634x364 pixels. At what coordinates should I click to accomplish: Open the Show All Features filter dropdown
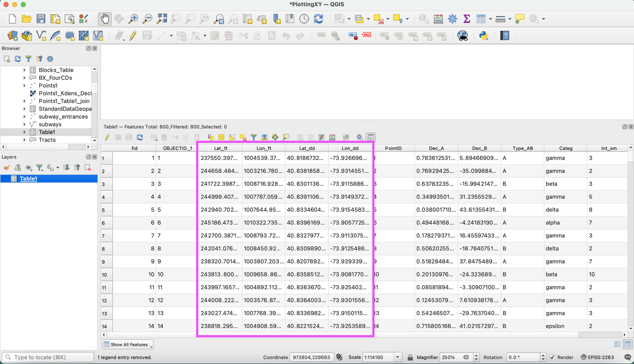point(128,344)
